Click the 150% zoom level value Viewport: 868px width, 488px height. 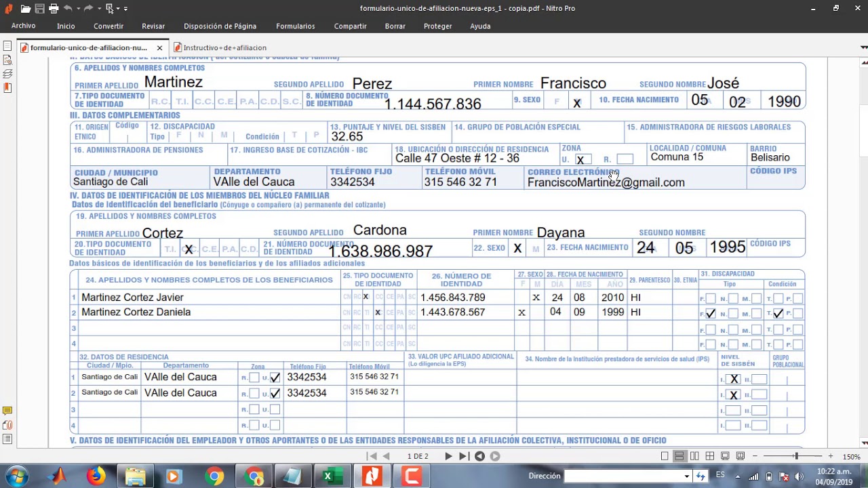pos(851,457)
